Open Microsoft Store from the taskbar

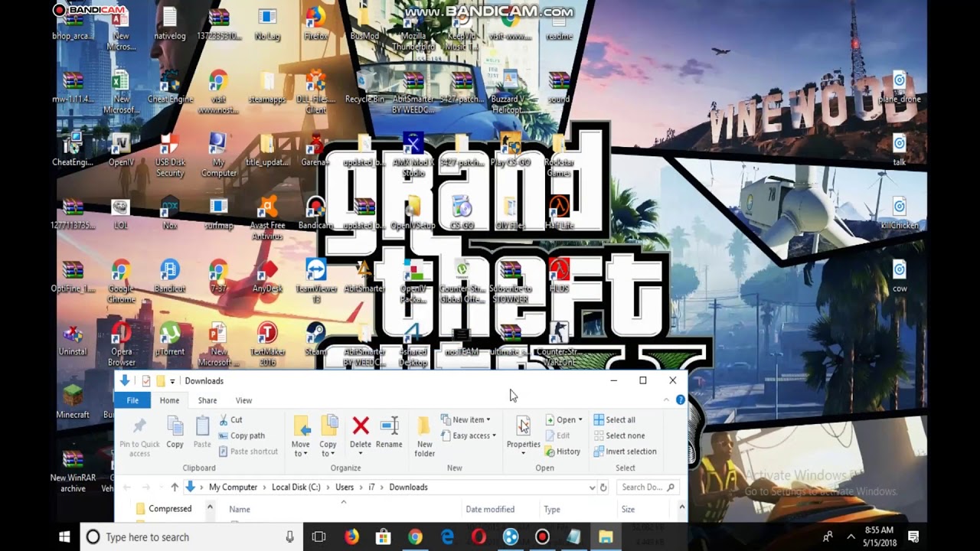point(383,537)
